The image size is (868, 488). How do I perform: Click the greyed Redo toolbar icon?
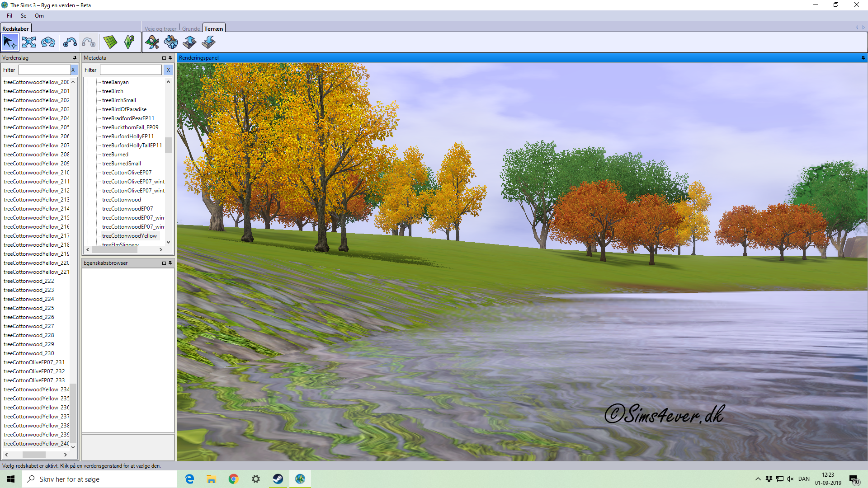click(89, 42)
